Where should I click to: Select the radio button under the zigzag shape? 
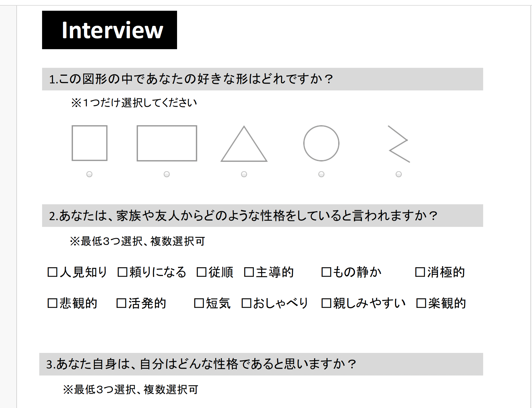click(399, 174)
